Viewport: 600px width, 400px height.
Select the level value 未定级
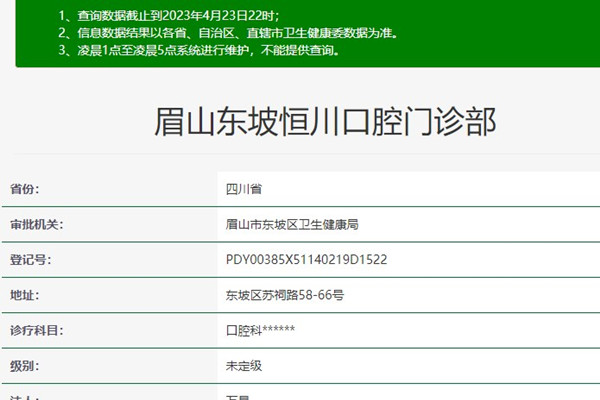(x=244, y=366)
